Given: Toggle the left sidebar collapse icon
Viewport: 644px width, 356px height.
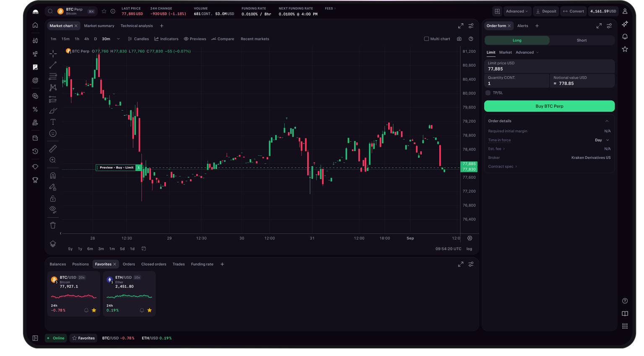Looking at the screenshot, I should 35,338.
